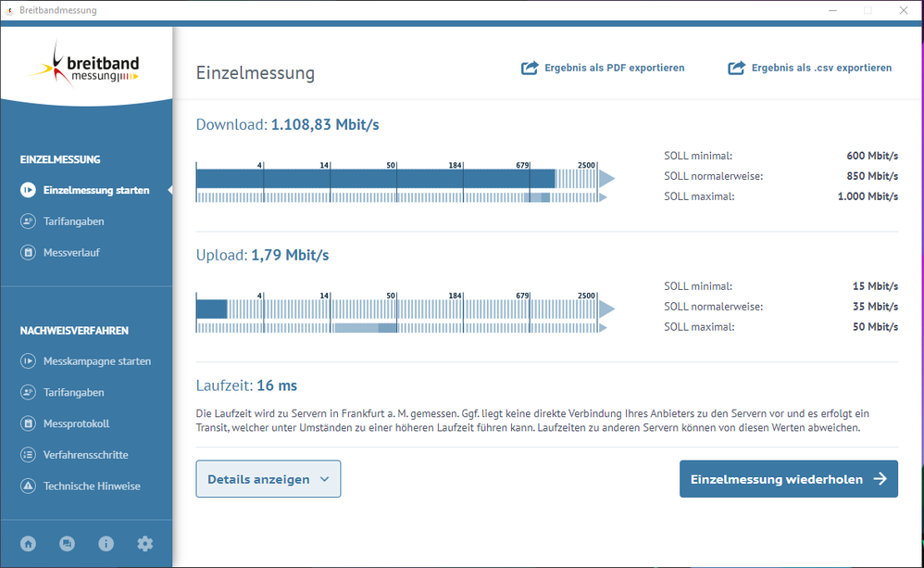Open the chat feedback icon in sidebar footer
The width and height of the screenshot is (924, 568).
click(68, 543)
